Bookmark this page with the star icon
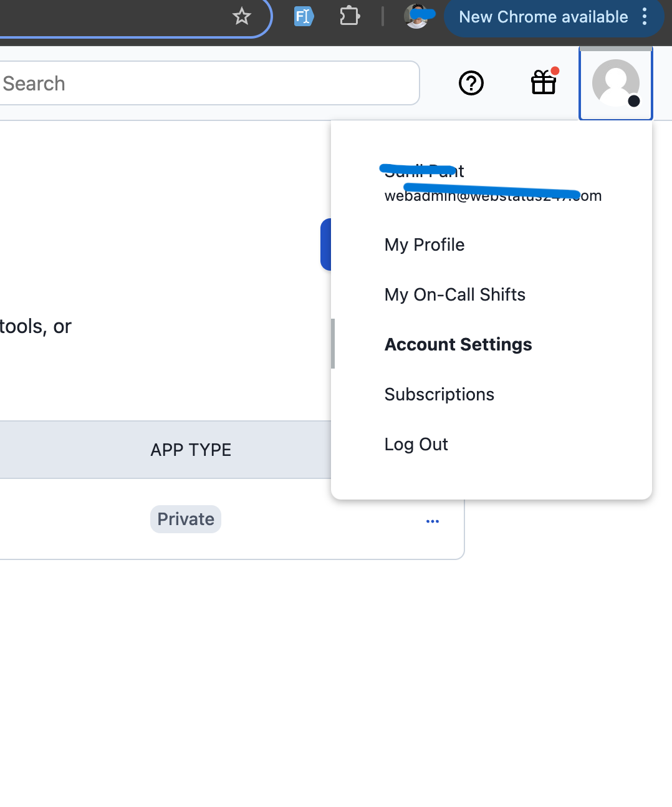 click(x=242, y=16)
